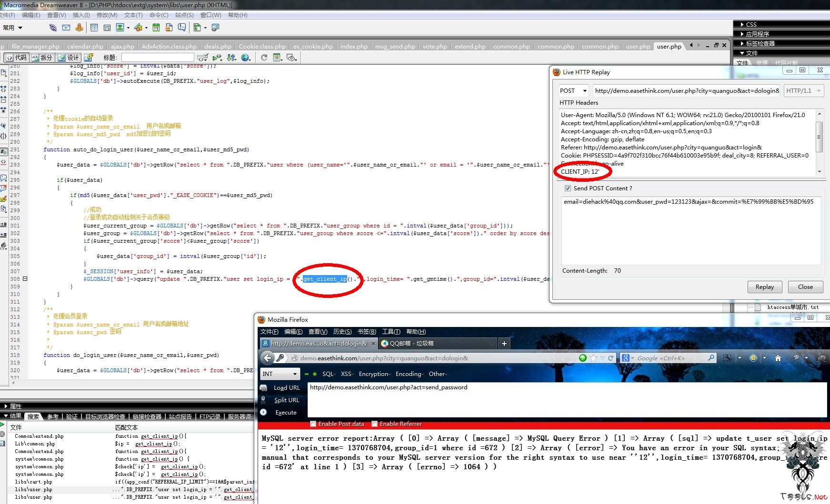Open the Encryption menu in HackBar
The image size is (830, 504).
pyautogui.click(x=375, y=374)
